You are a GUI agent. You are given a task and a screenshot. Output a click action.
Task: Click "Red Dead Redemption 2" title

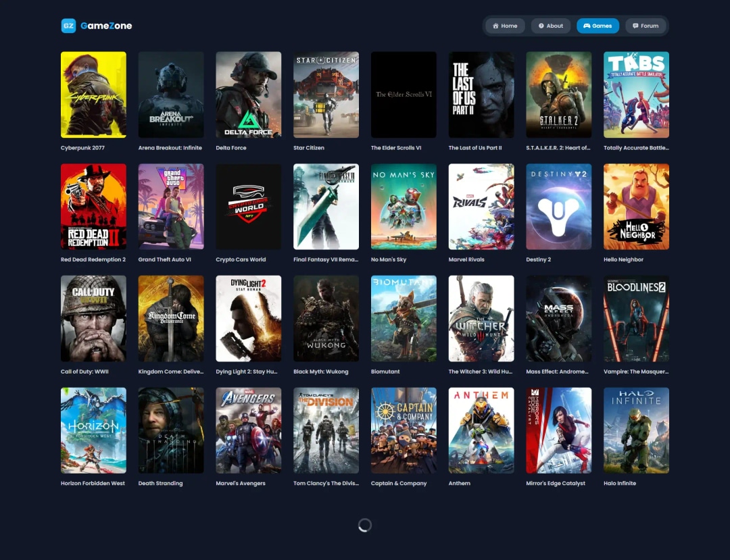(93, 259)
